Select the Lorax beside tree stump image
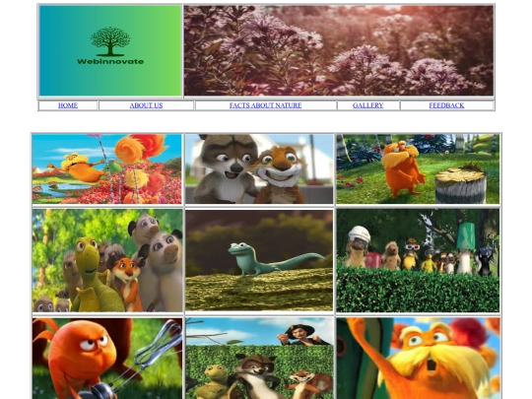 [418, 169]
